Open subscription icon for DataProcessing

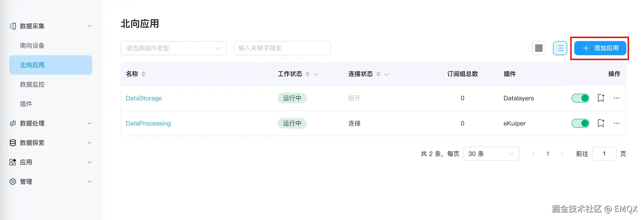tap(601, 123)
